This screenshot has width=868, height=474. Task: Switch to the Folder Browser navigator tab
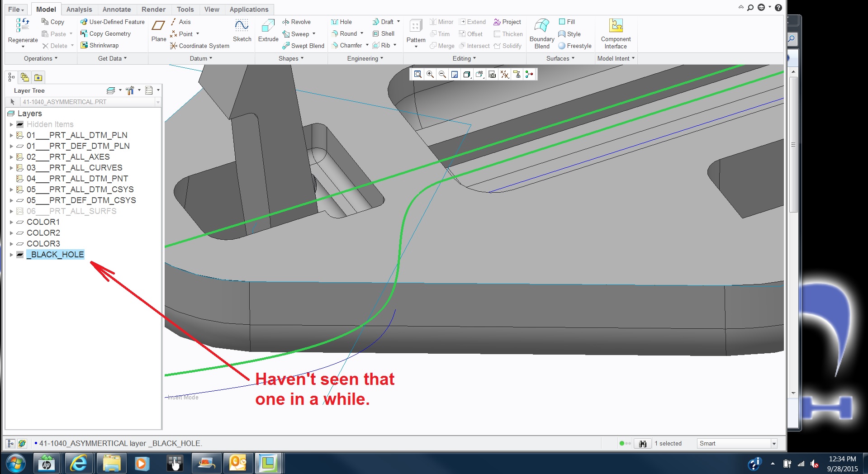(x=25, y=77)
